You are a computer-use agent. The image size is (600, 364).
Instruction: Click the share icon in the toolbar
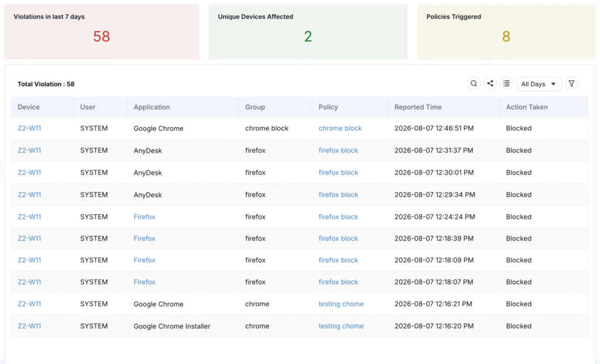490,84
